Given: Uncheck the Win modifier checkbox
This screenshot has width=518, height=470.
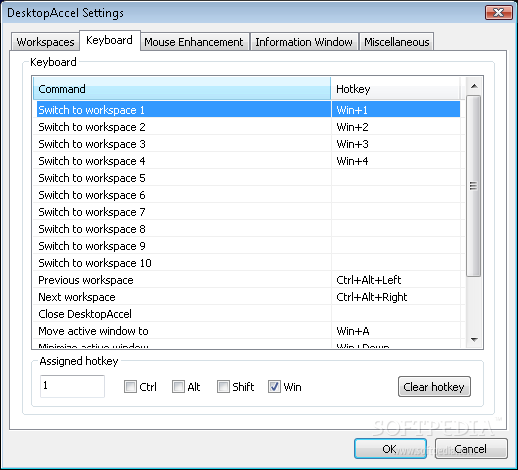Looking at the screenshot, I should coord(274,387).
